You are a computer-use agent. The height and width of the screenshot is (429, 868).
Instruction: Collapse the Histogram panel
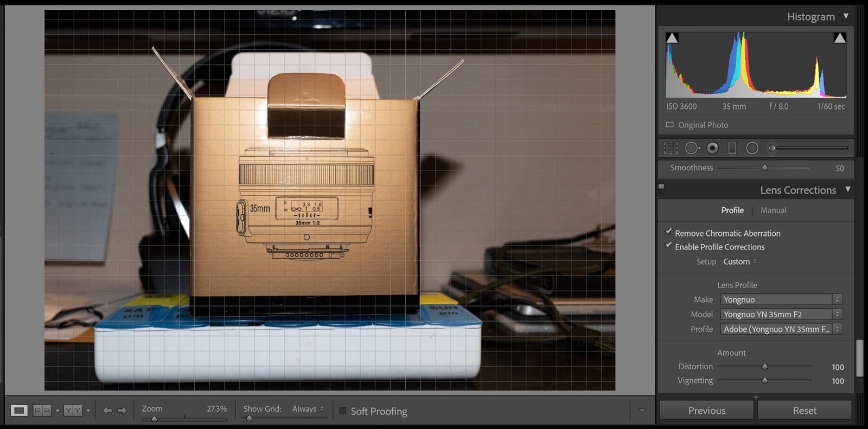pyautogui.click(x=846, y=16)
